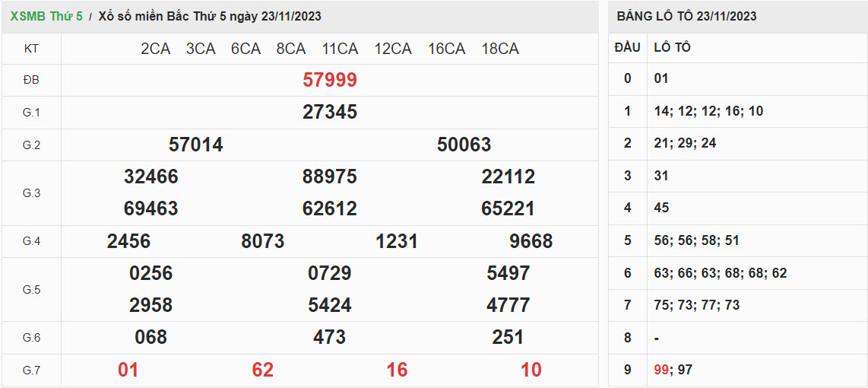Select G.4 prize number 9668
Image resolution: width=868 pixels, height=388 pixels.
click(x=531, y=241)
